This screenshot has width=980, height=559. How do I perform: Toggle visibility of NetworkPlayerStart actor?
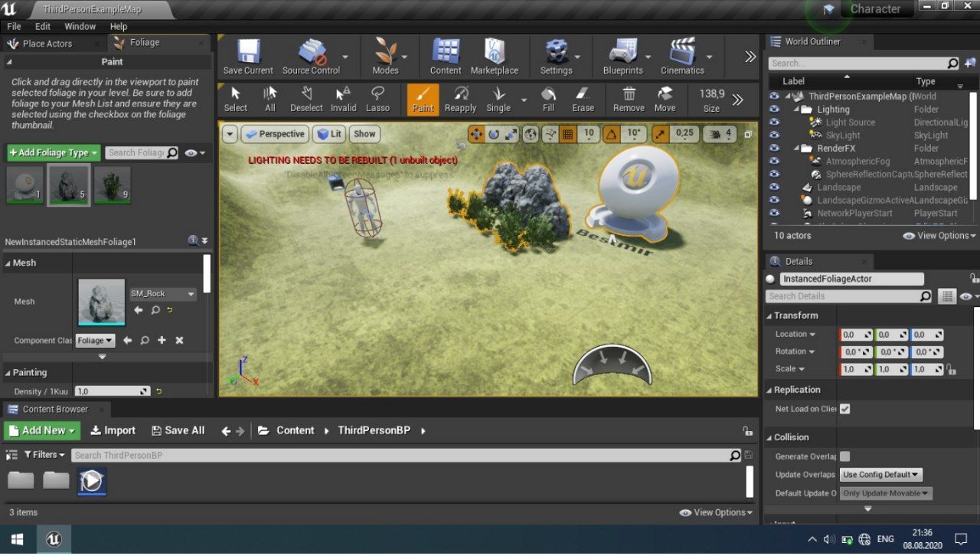pyautogui.click(x=774, y=213)
